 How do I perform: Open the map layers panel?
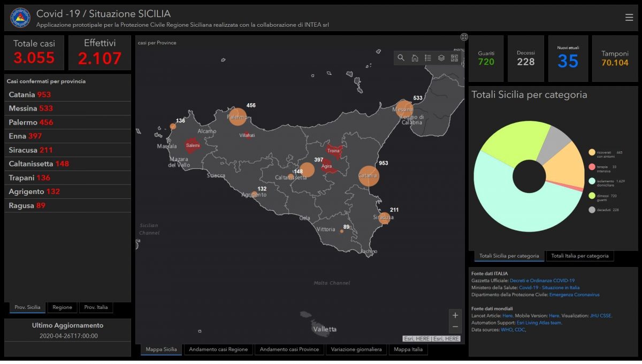click(441, 58)
